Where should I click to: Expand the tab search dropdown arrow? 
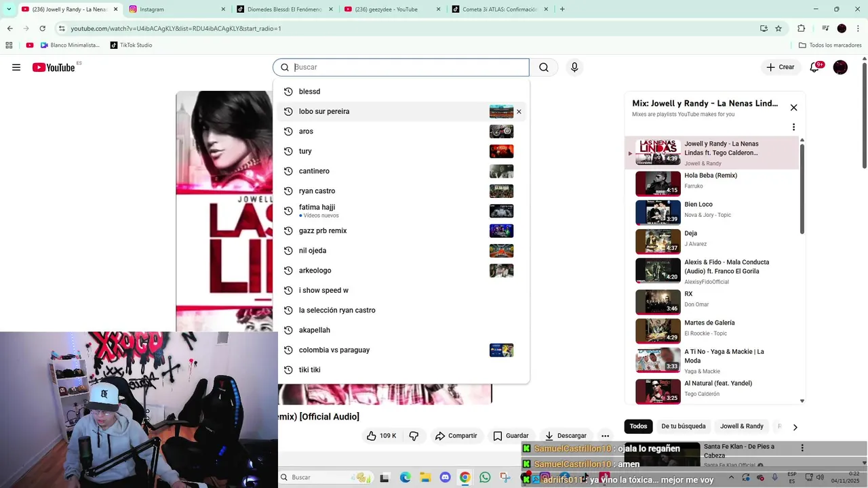(x=8, y=9)
